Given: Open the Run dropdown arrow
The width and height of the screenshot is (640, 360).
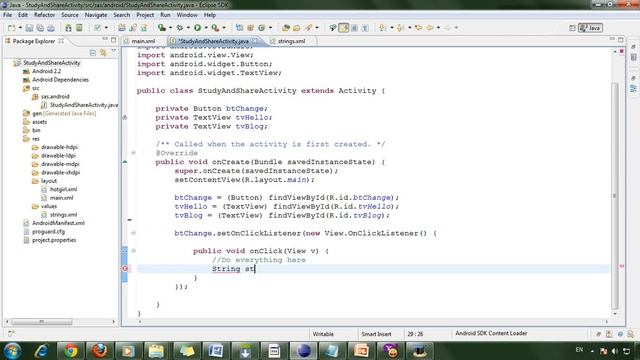Looking at the screenshot, I should coord(206,28).
